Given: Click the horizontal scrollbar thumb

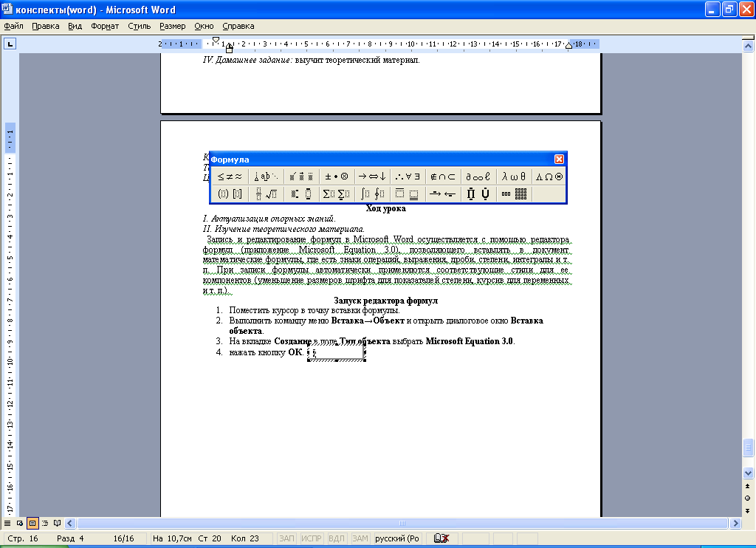Looking at the screenshot, I should click(402, 523).
